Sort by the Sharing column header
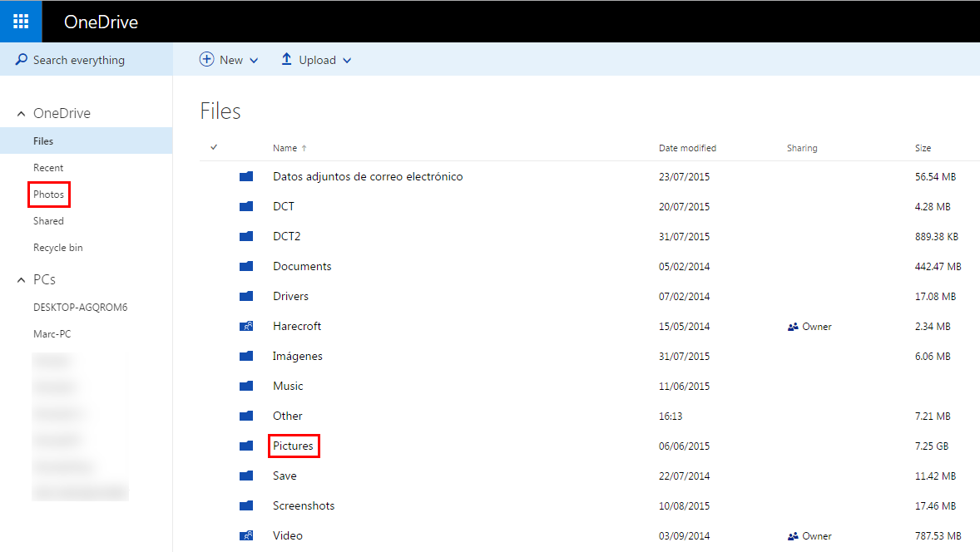Screen dimensions: 980x552 pyautogui.click(x=802, y=148)
